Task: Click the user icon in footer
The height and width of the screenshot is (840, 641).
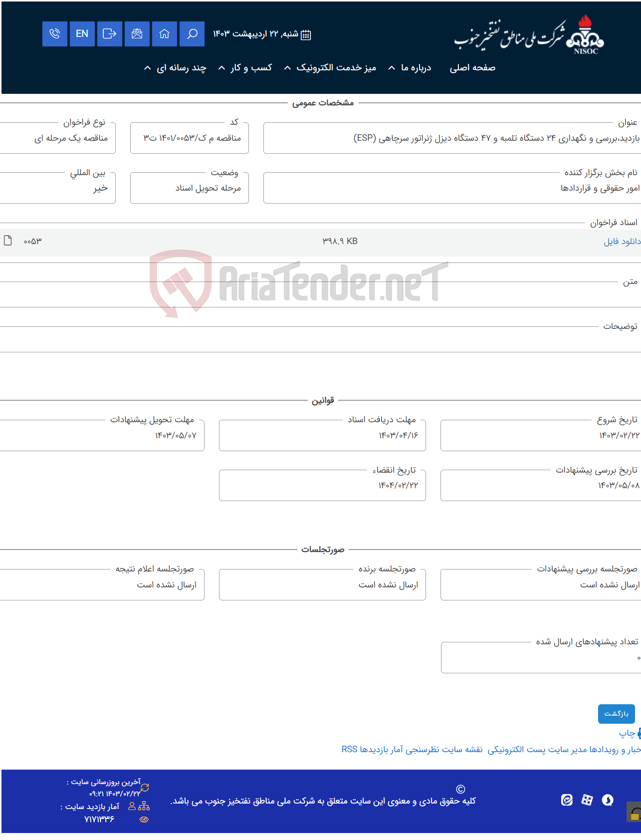Action: [132, 806]
